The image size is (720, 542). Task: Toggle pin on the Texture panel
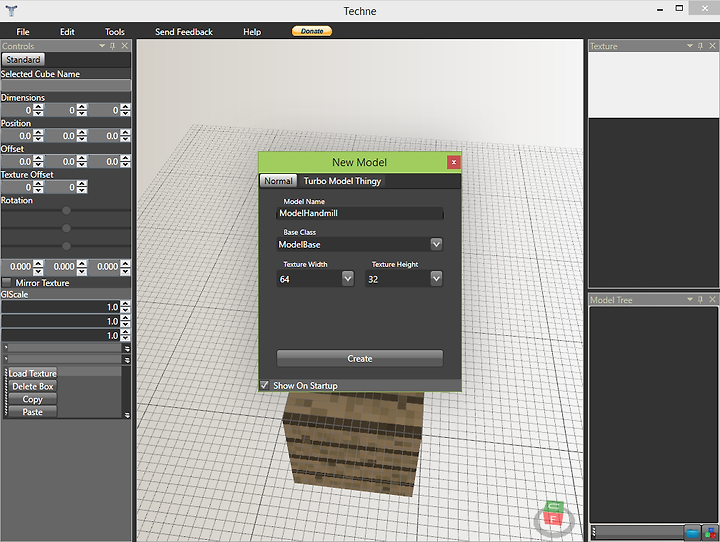[701, 46]
